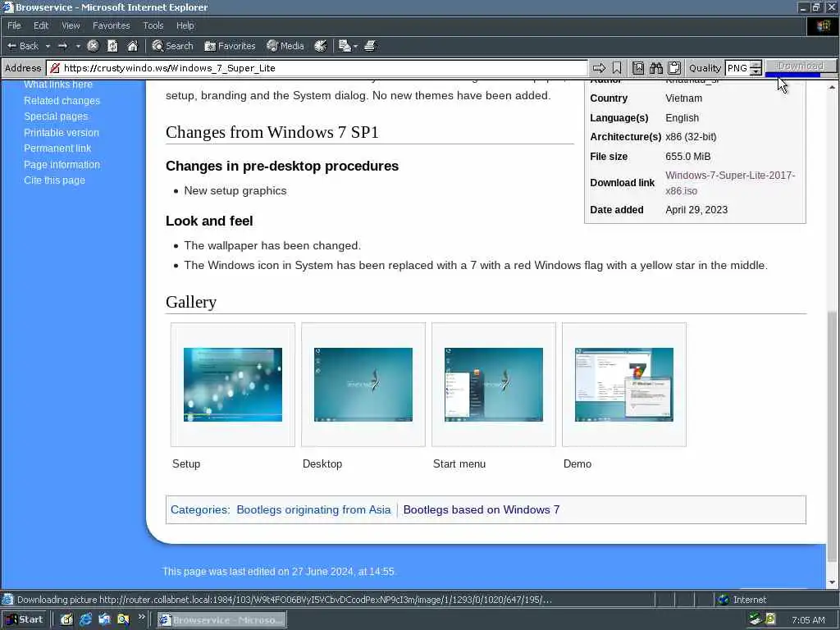Viewport: 840px width, 630px height.
Task: Go to the Home page icon
Action: click(132, 46)
